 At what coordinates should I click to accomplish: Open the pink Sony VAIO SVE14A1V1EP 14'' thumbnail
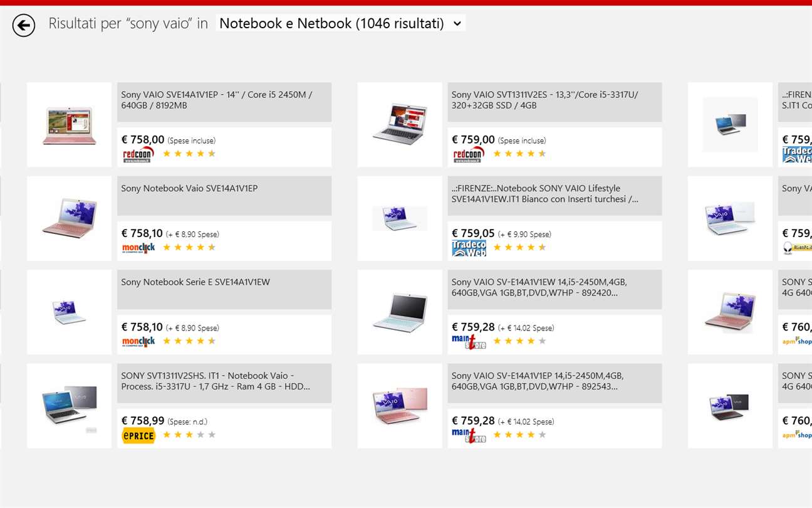click(70, 125)
